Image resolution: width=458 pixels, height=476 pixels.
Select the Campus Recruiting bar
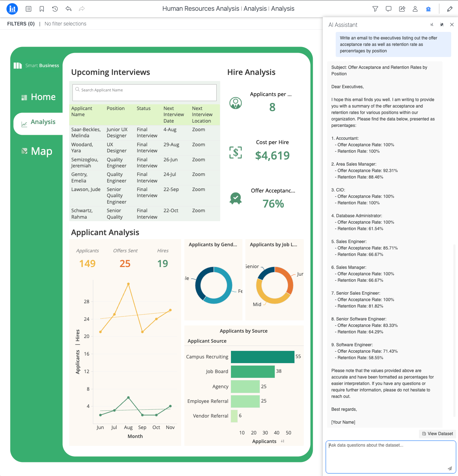click(263, 357)
